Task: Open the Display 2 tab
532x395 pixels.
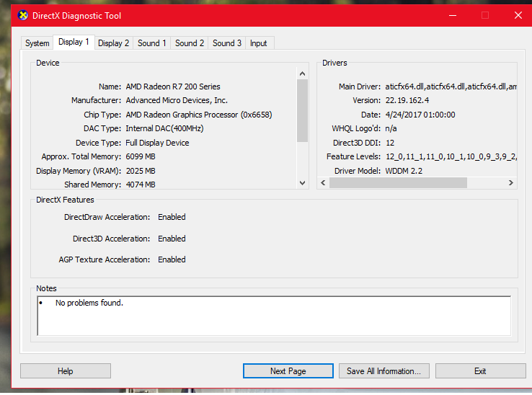Action: pos(114,43)
